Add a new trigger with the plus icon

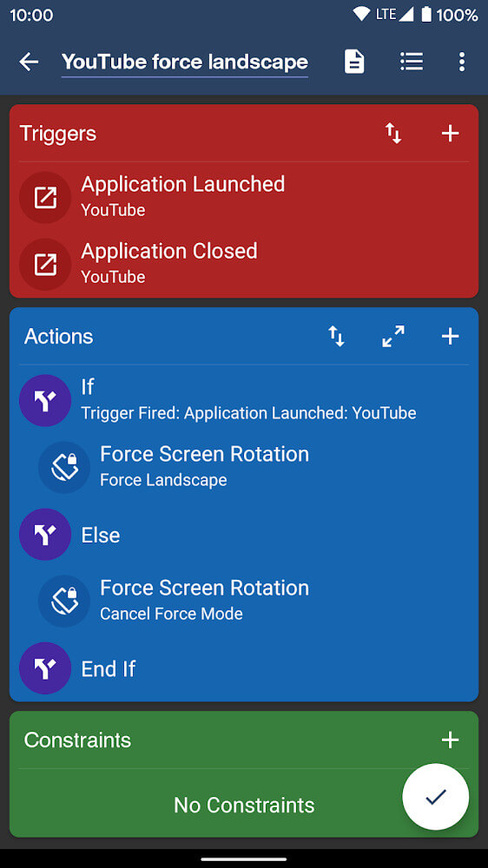[451, 134]
